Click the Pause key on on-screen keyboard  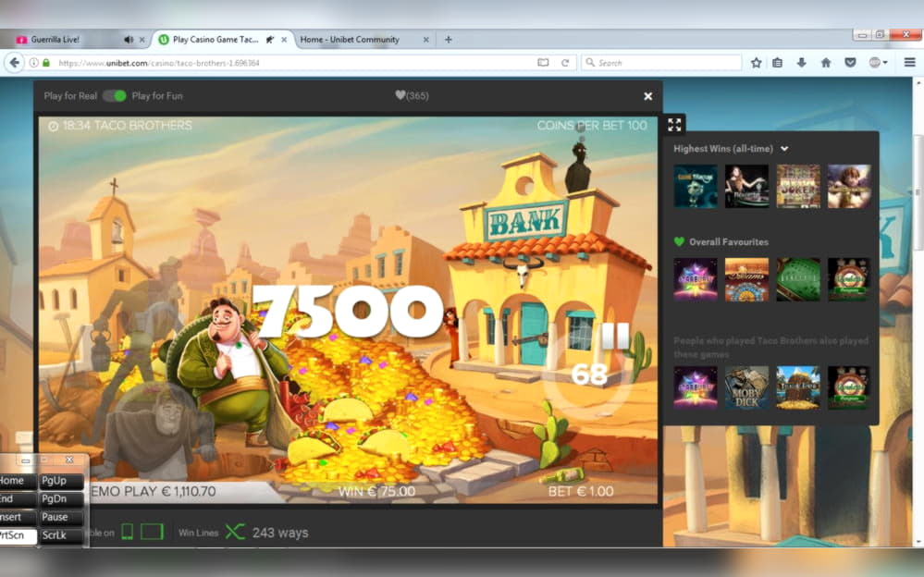tap(61, 517)
